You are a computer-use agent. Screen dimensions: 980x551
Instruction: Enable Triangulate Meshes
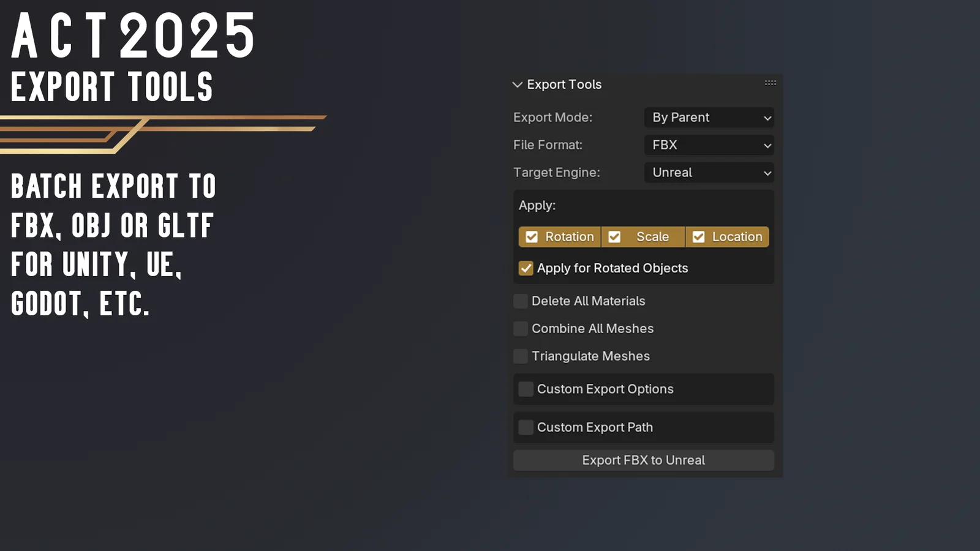[x=519, y=356]
